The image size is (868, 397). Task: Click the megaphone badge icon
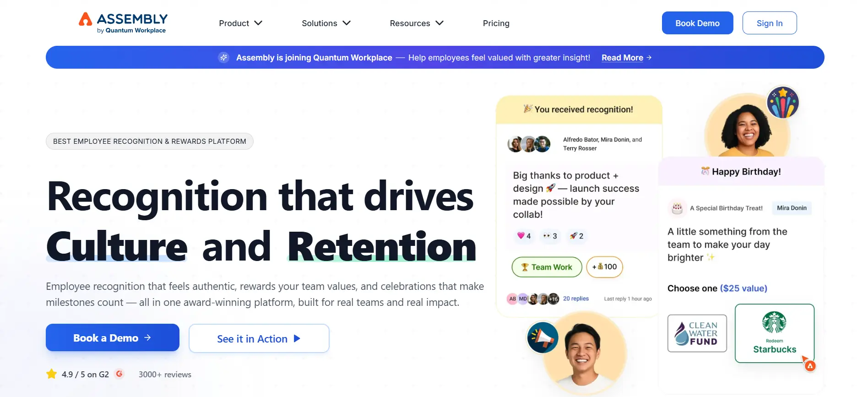tap(542, 337)
